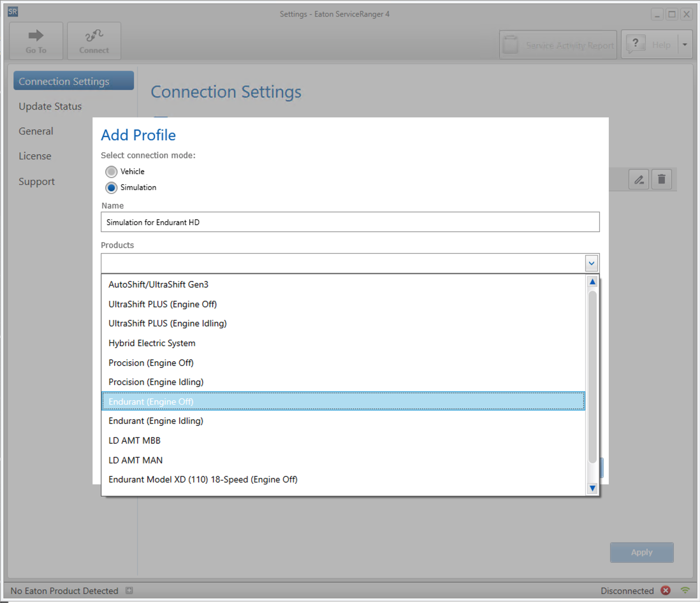Image resolution: width=700 pixels, height=603 pixels.
Task: Click the edit pencil icon
Action: [x=638, y=179]
